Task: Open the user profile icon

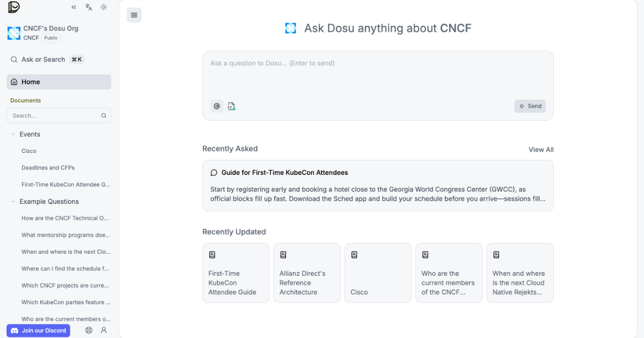Action: click(104, 330)
